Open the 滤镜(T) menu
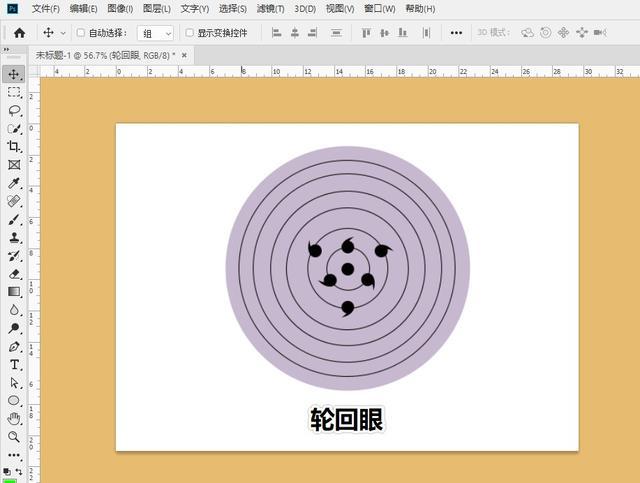Screen dimensions: 640x483 point(270,9)
